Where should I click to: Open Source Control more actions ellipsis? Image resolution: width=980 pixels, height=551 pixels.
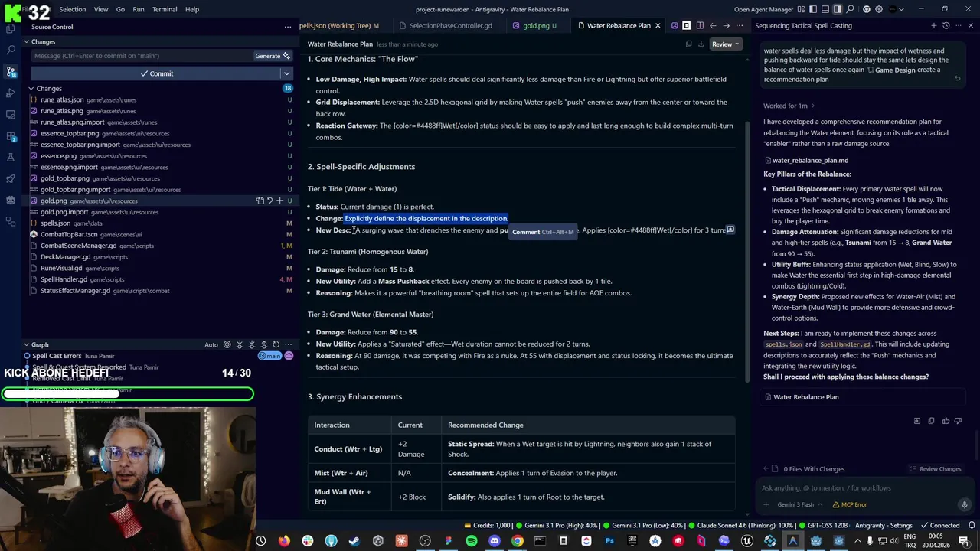(x=288, y=27)
